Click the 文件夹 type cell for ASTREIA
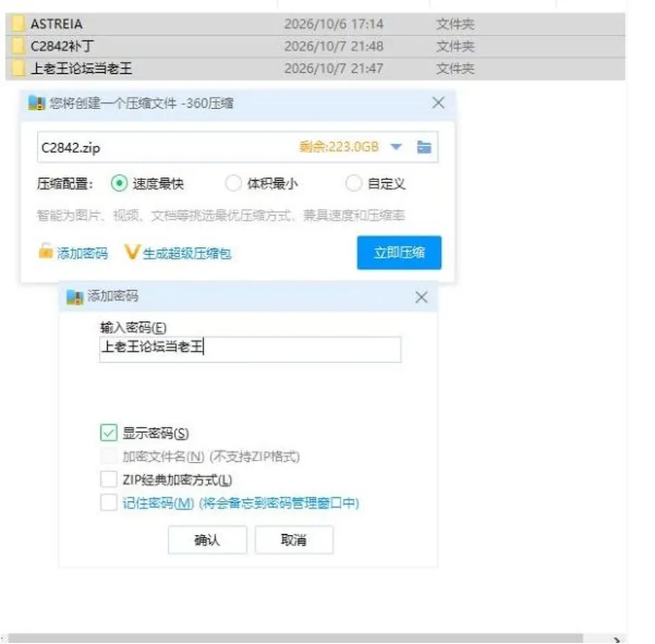 point(455,24)
